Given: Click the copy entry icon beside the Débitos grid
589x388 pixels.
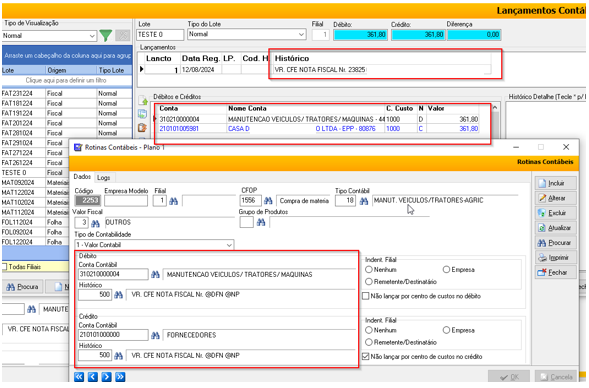Looking at the screenshot, I should click(x=143, y=114).
